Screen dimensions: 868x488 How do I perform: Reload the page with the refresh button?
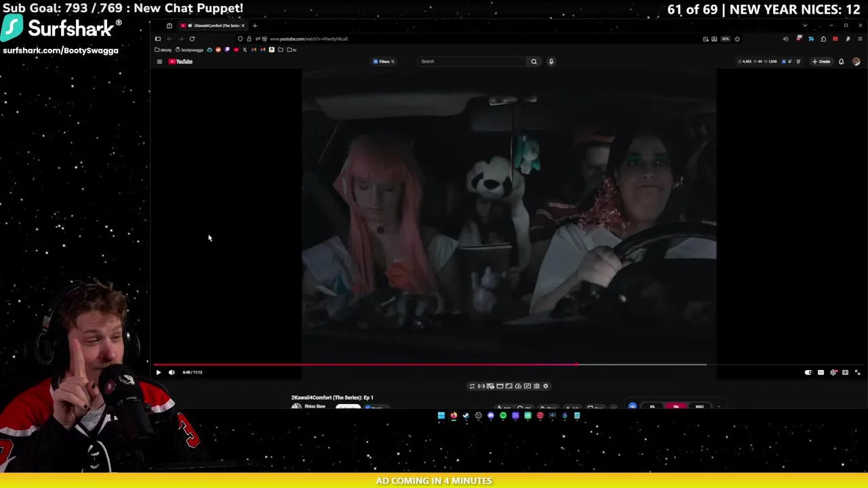(x=192, y=39)
